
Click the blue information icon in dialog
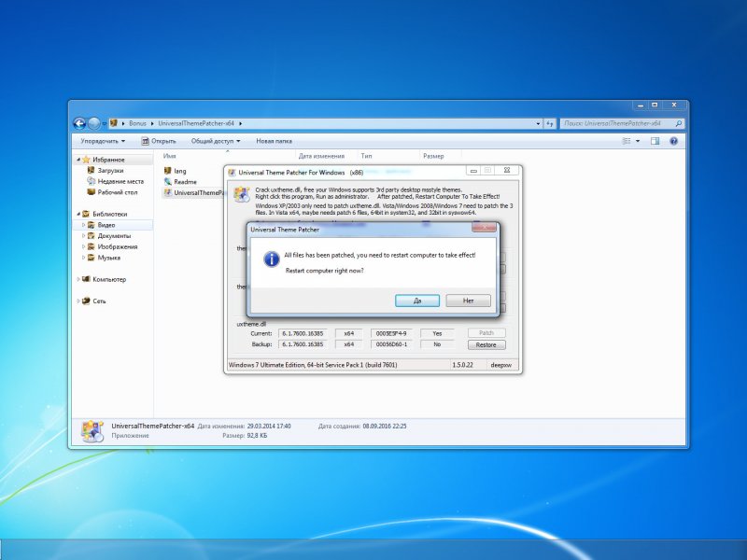click(x=272, y=259)
